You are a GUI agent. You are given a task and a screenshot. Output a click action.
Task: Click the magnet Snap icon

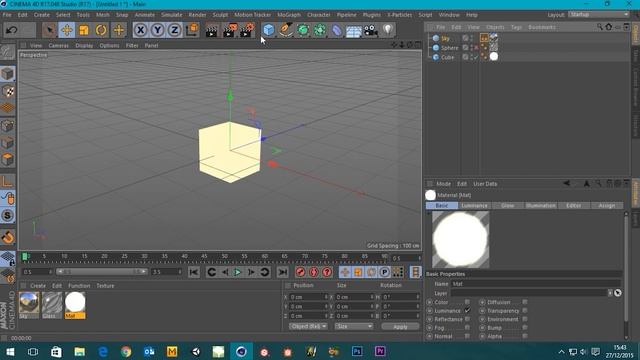pyautogui.click(x=8, y=237)
